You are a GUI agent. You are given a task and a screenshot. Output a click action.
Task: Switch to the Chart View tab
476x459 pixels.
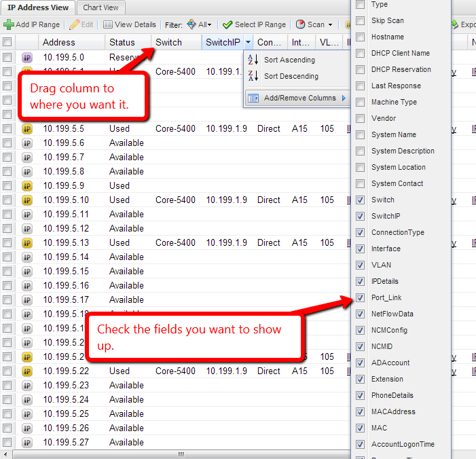tap(100, 7)
